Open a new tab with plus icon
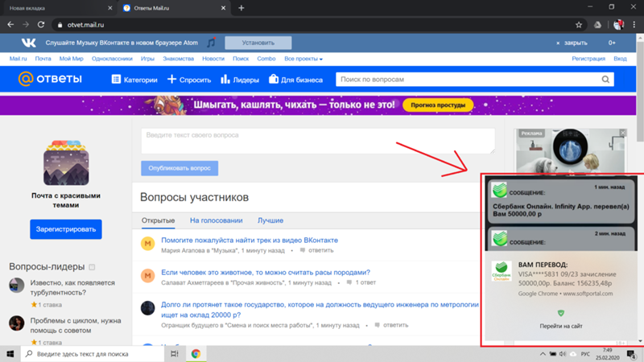 coord(241,8)
